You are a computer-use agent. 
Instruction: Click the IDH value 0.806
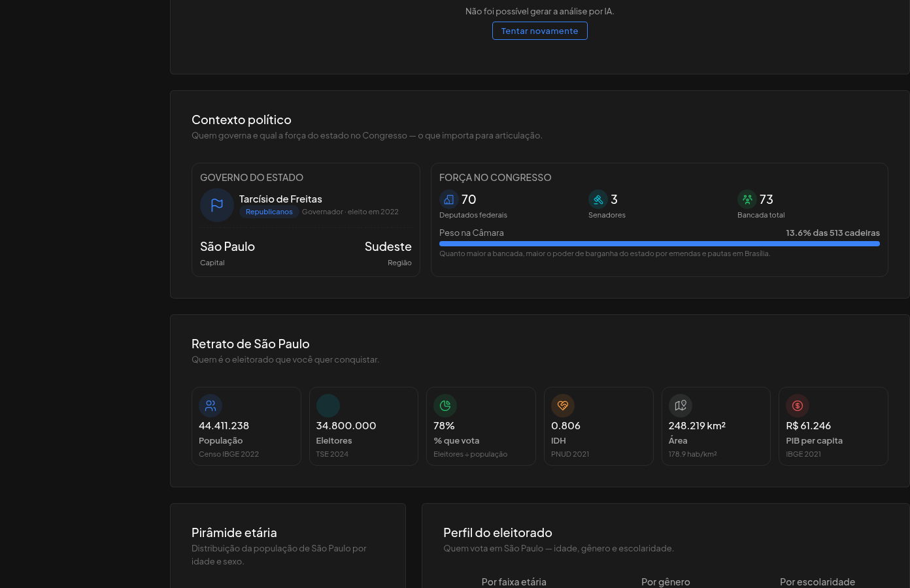(x=566, y=425)
